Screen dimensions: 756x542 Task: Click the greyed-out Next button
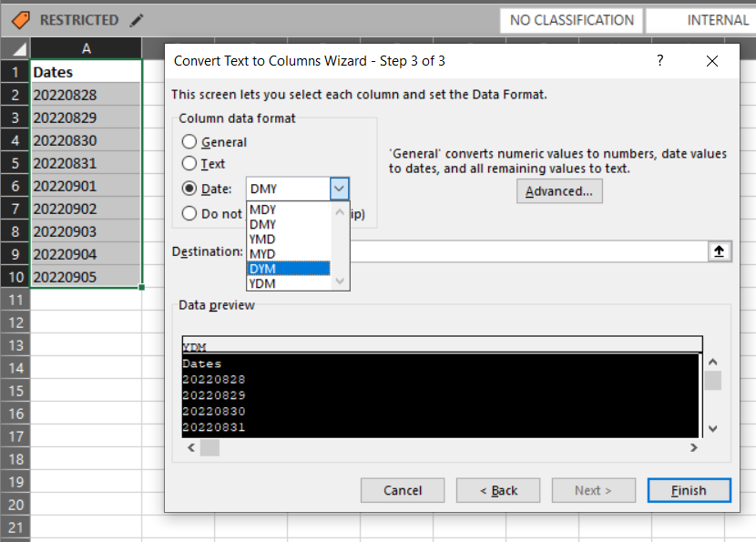click(x=594, y=490)
